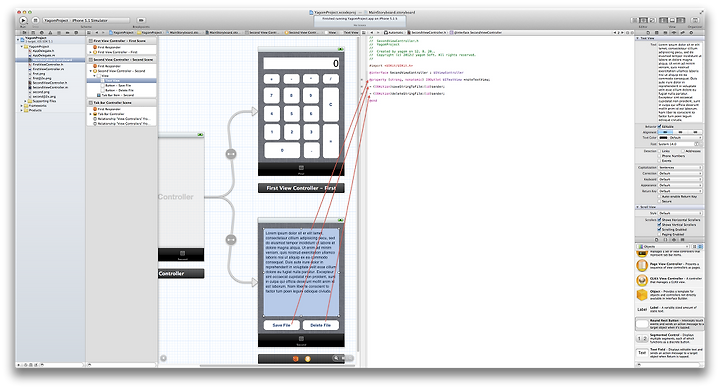Select Button - Delete File in outline
The height and width of the screenshot is (389, 720).
pyautogui.click(x=119, y=90)
